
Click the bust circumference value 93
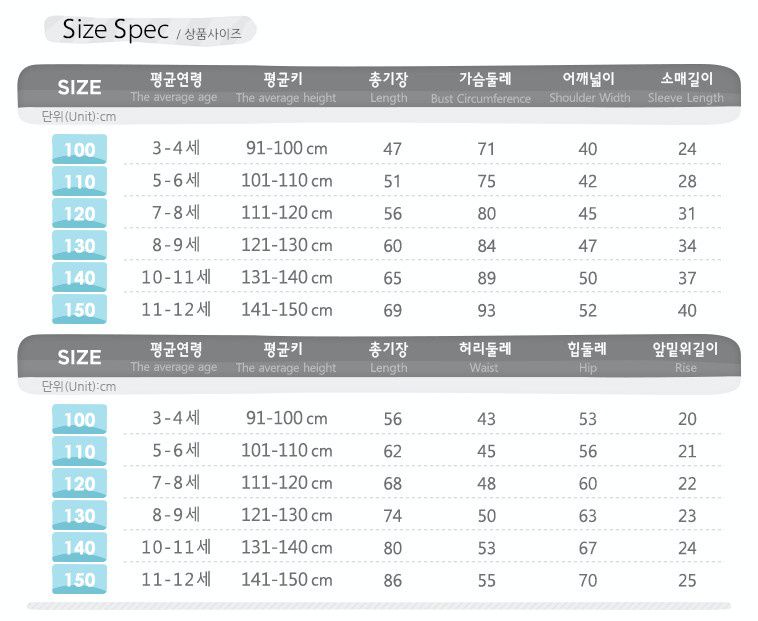pyautogui.click(x=486, y=311)
